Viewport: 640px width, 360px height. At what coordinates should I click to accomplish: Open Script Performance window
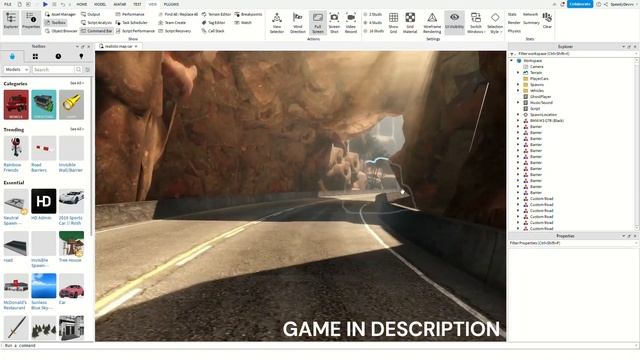point(135,31)
